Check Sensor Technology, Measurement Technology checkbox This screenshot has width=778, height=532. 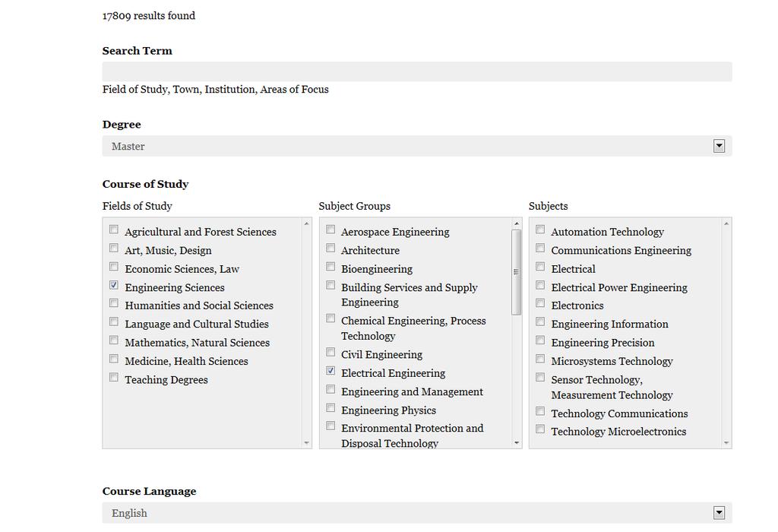pos(540,377)
